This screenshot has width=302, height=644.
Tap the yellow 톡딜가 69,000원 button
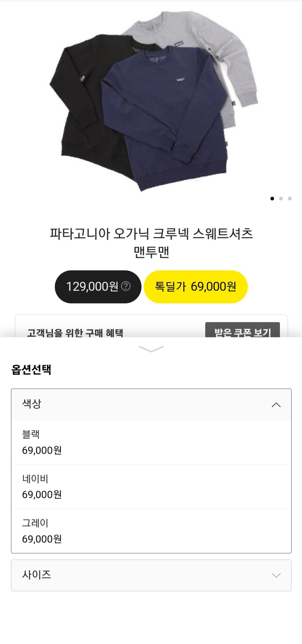point(196,287)
